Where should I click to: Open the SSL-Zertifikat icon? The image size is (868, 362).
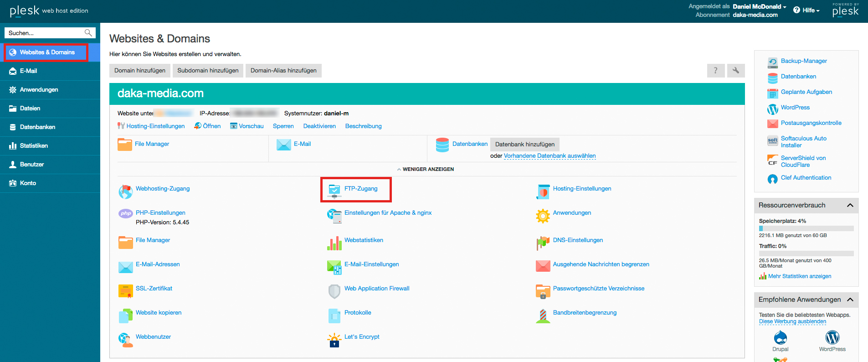pyautogui.click(x=125, y=291)
